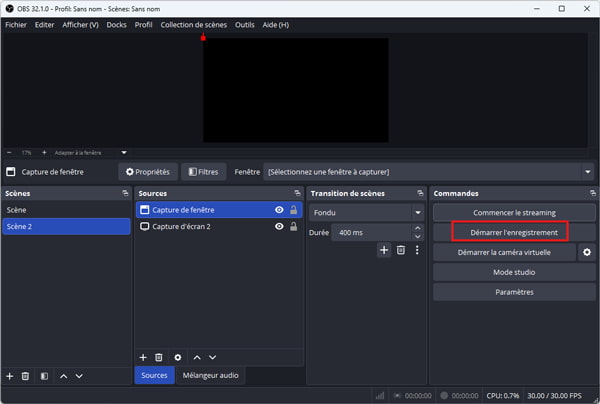Add a scene transition with plus icon

coord(383,250)
